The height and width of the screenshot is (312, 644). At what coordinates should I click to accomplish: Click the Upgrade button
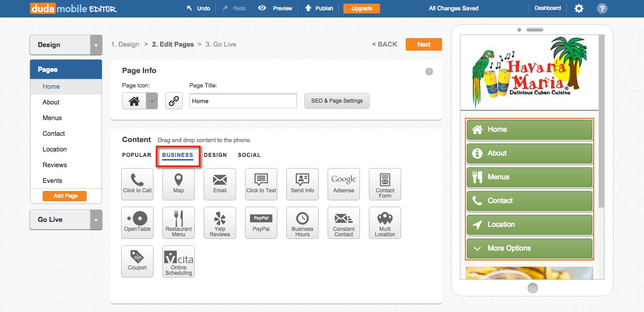coord(362,9)
